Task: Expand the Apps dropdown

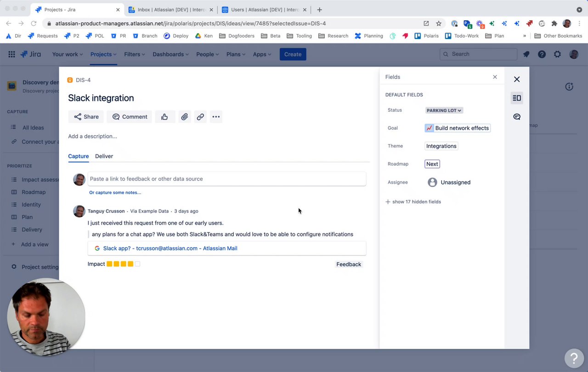Action: tap(262, 54)
